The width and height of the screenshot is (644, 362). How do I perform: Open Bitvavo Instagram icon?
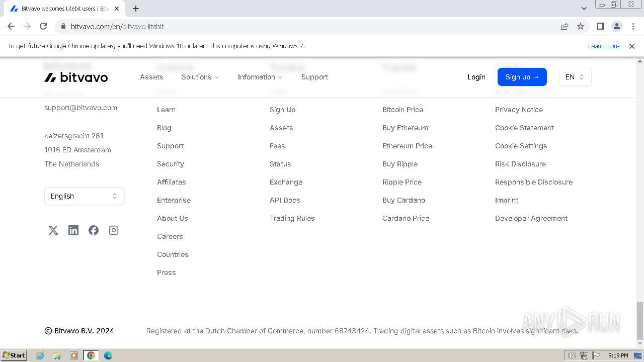(114, 230)
